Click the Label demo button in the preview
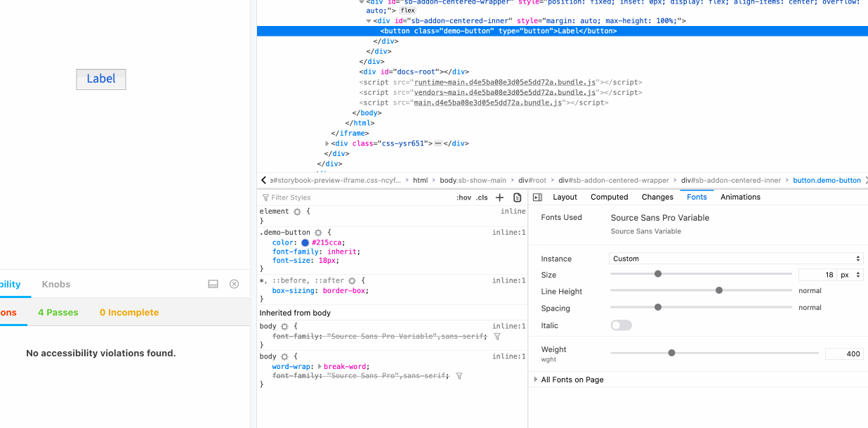The width and height of the screenshot is (868, 428). point(101,79)
